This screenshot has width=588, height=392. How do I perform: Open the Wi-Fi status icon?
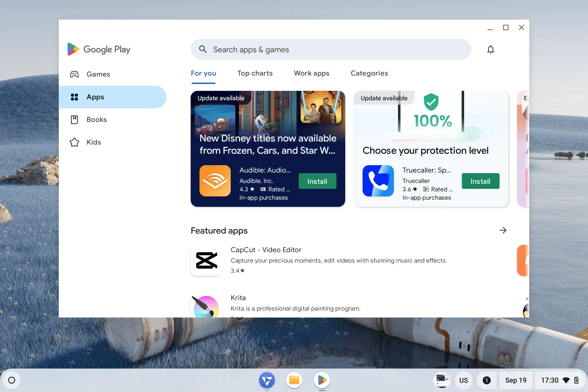tap(566, 381)
